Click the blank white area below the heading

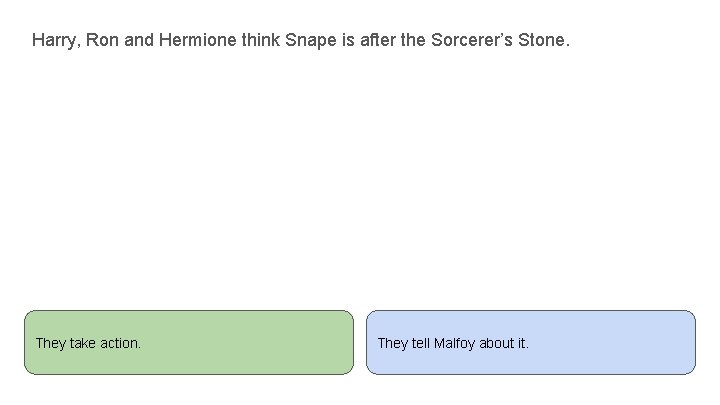(360, 180)
